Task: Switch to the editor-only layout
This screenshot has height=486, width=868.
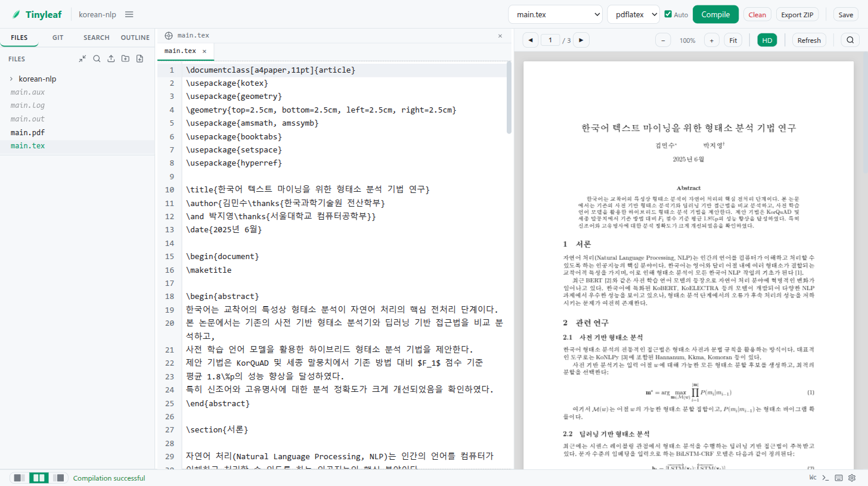Action: coord(19,478)
